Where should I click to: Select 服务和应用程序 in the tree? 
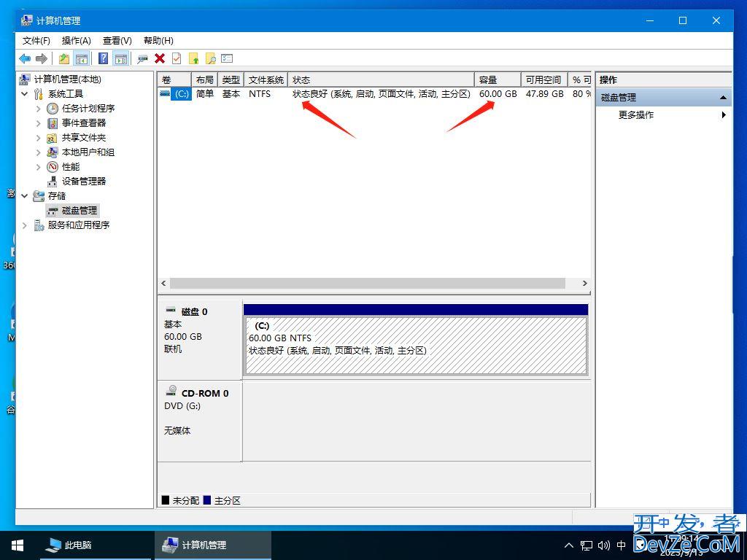coord(79,225)
